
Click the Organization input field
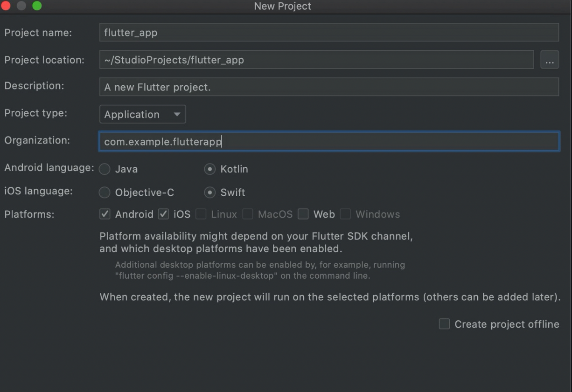click(329, 142)
